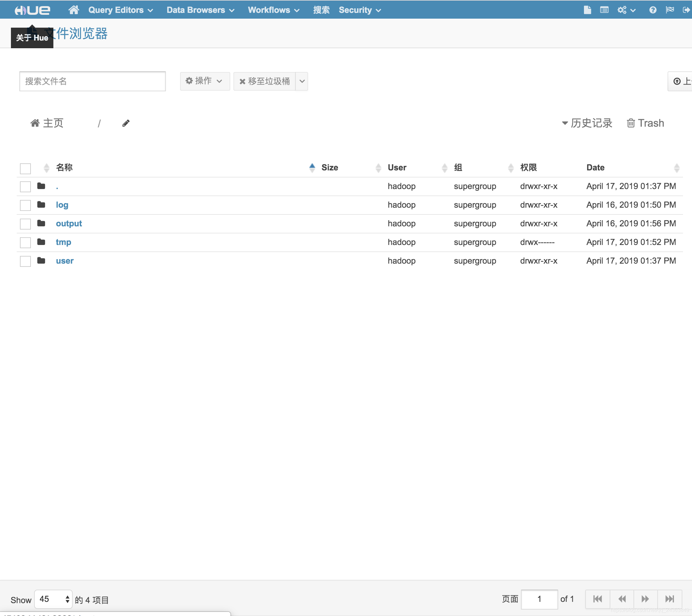Open the 搜索 menu item
The image size is (692, 616).
pos(321,10)
